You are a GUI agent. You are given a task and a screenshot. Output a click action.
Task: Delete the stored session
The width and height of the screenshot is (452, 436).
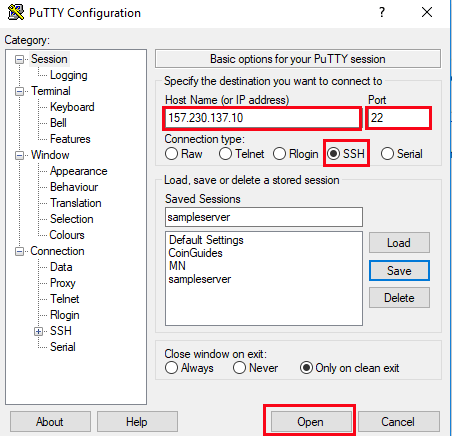pos(399,298)
